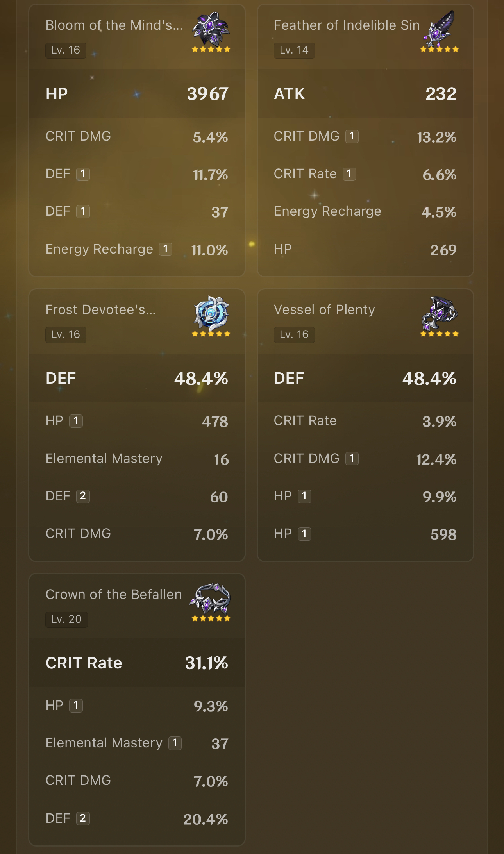Click the roll badge beside DEF 60 substat
Viewport: 504px width, 854px height.
click(83, 496)
